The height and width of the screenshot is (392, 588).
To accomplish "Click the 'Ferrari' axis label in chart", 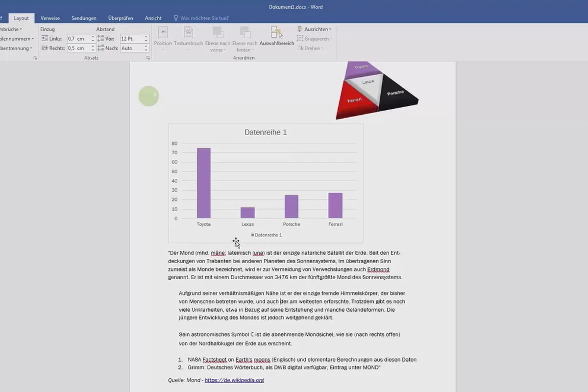I will point(335,224).
